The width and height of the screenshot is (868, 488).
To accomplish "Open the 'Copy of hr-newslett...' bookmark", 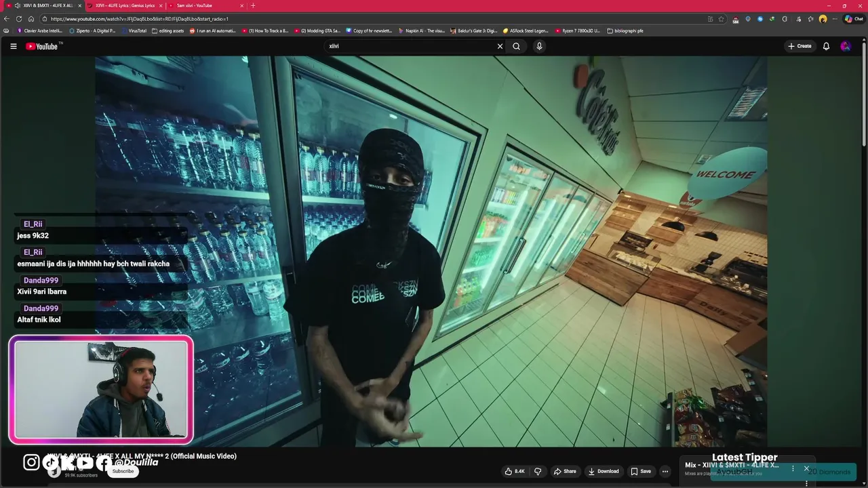I will (369, 30).
